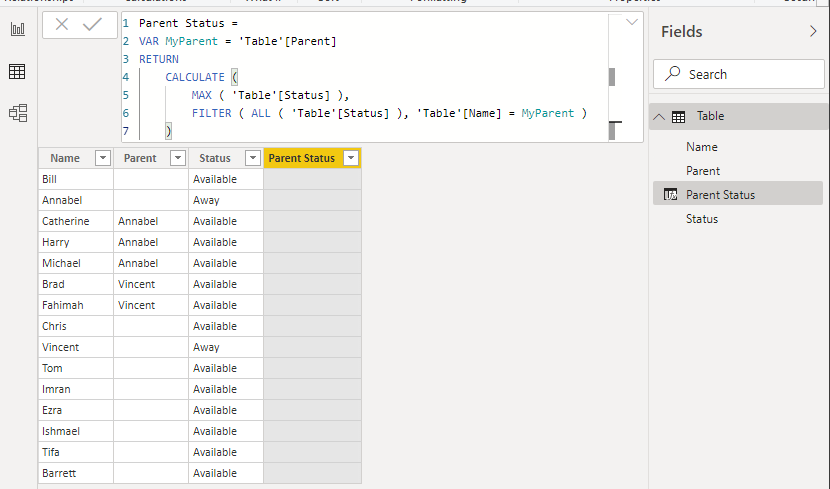The height and width of the screenshot is (489, 830).
Task: Click the Parent column header
Action: tap(151, 158)
